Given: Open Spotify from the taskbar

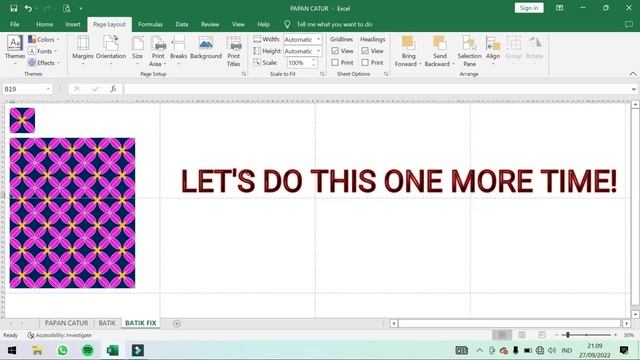Looking at the screenshot, I should 87,351.
